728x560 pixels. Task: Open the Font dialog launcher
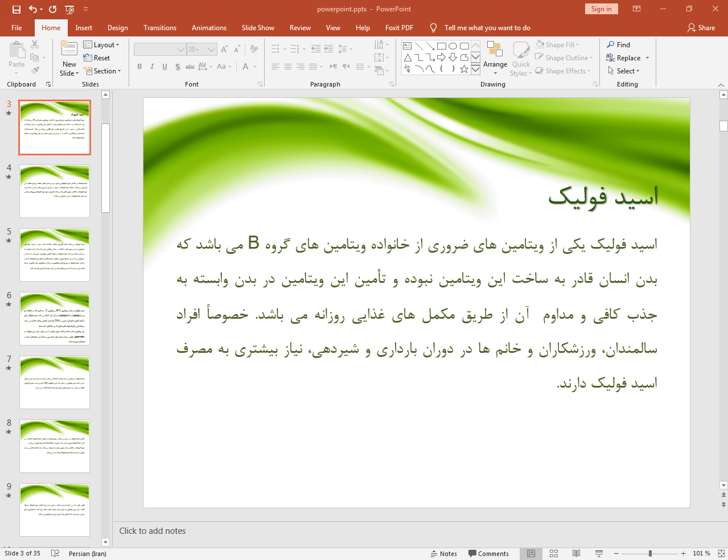(260, 84)
